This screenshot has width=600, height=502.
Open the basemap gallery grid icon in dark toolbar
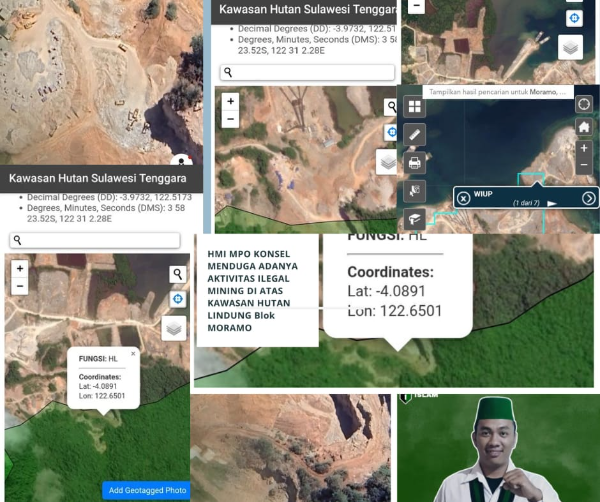[414, 106]
